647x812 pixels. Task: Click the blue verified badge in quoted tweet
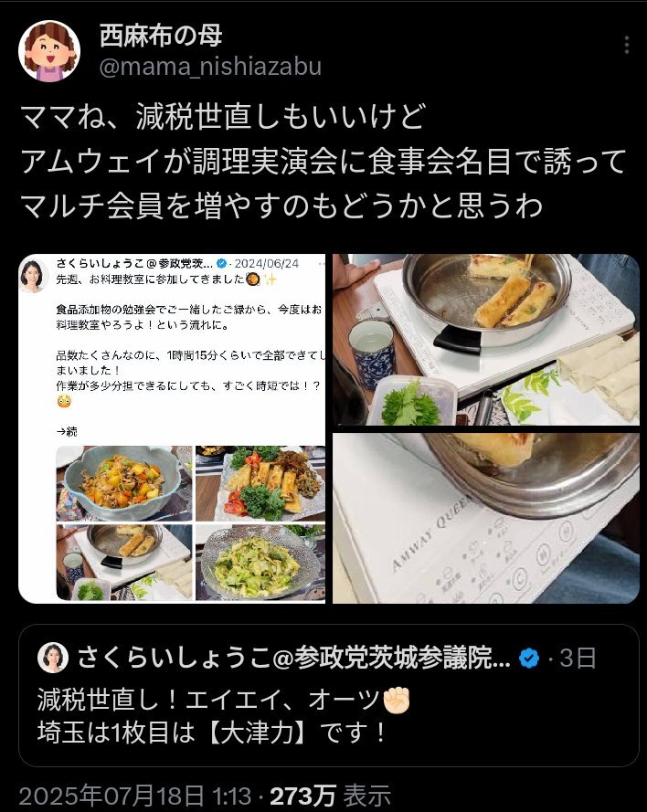pyautogui.click(x=529, y=659)
